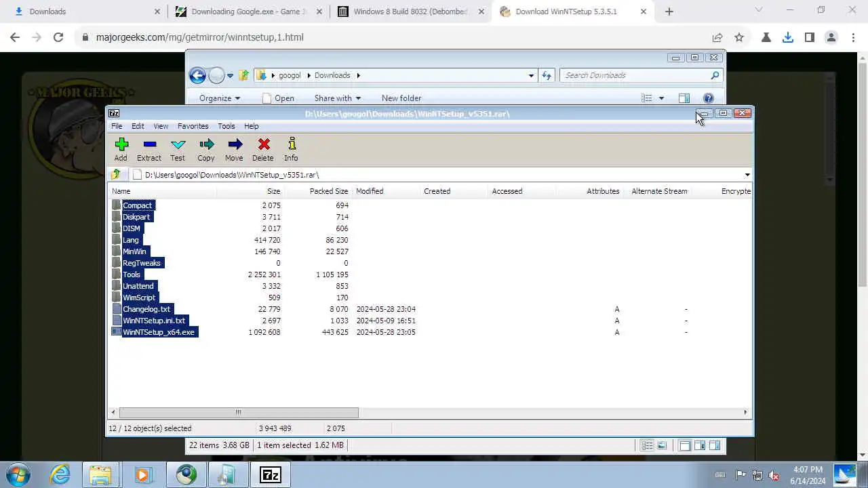Screen dimensions: 868x488
Task: Open File Explorer taskbar icon
Action: [101, 474]
